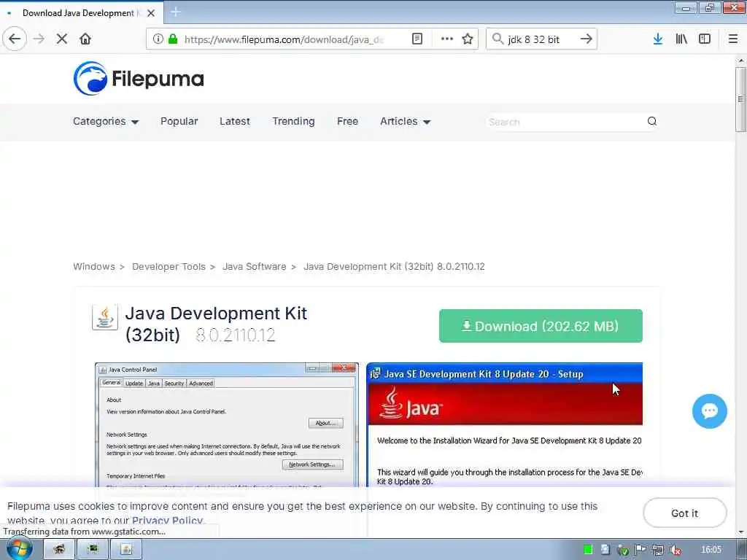The width and height of the screenshot is (747, 560).
Task: Click the Download (202.62 MB) button
Action: [541, 326]
